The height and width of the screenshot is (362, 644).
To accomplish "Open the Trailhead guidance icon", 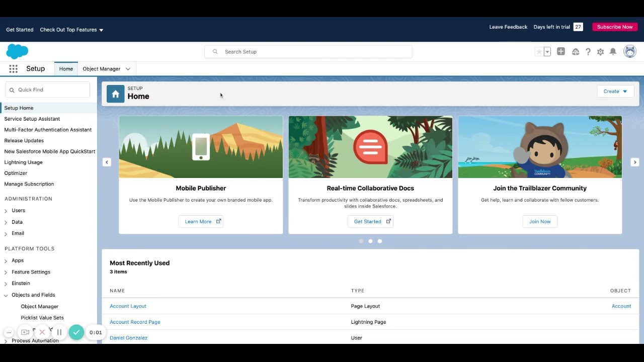I will coord(576,52).
